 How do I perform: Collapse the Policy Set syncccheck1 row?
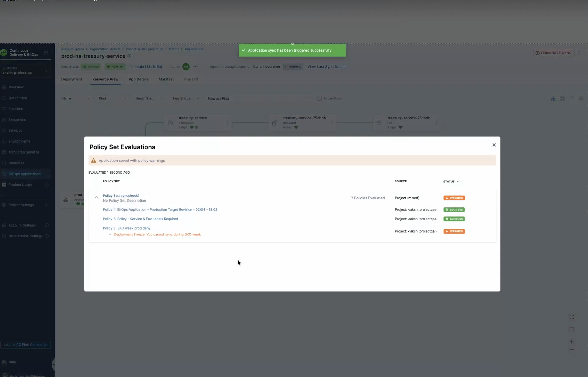pyautogui.click(x=96, y=197)
